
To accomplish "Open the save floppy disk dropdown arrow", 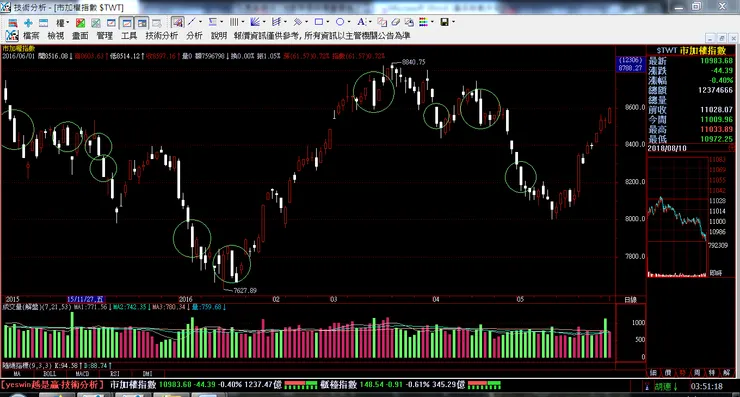I will (453, 22).
